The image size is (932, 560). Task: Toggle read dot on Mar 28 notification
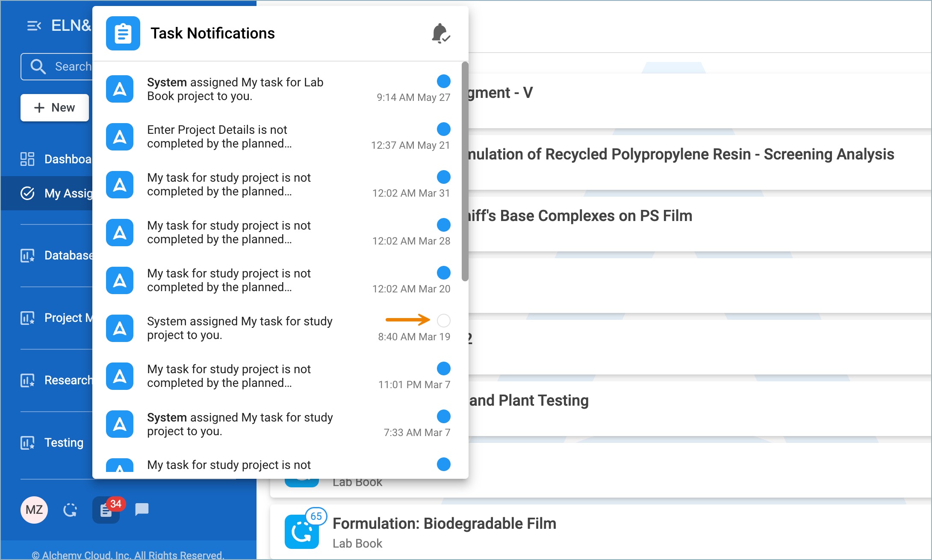coord(444,225)
